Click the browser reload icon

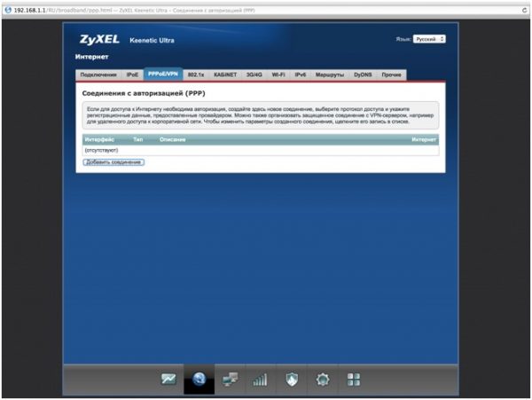[525, 10]
